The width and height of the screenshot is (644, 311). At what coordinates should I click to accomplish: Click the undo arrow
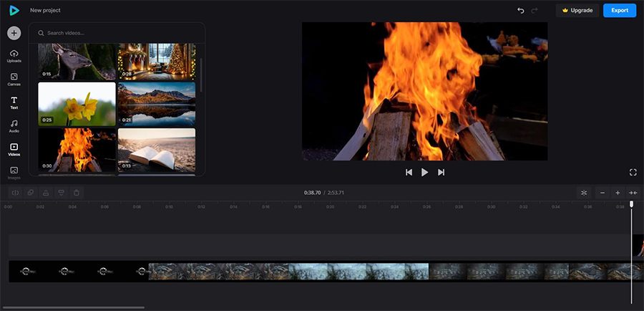pos(521,10)
